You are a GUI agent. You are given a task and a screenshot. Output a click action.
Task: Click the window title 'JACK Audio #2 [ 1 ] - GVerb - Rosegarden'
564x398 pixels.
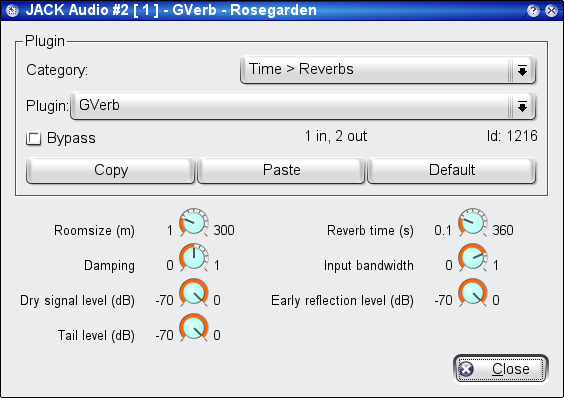[x=171, y=10]
